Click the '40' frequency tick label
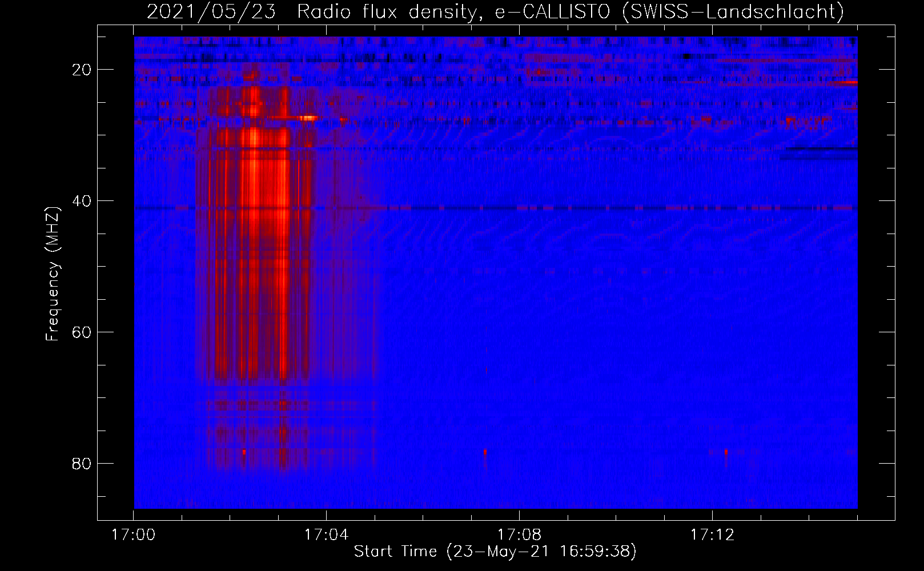The image size is (924, 571). pyautogui.click(x=82, y=201)
